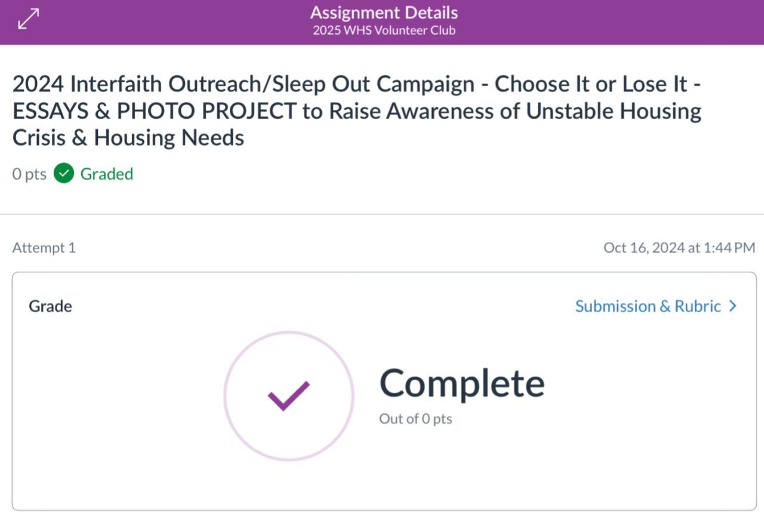Click the chevron next to Submission & Rubric
Image resolution: width=764 pixels, height=532 pixels.
point(733,306)
